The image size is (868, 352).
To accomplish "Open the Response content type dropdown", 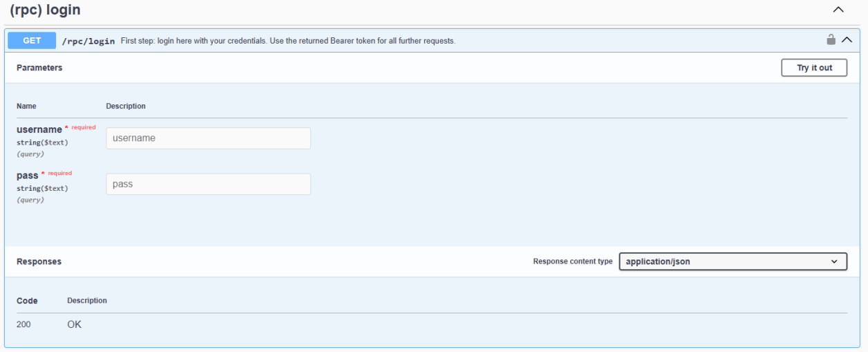I will [733, 261].
